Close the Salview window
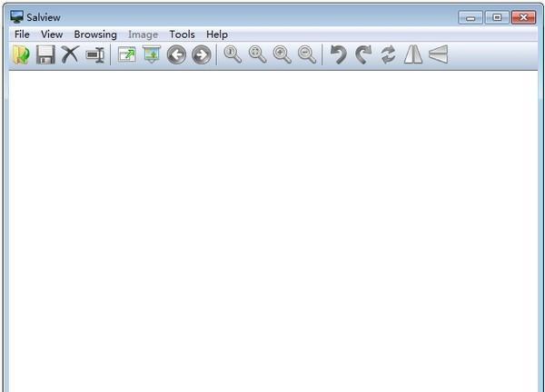The image size is (545, 392). click(523, 17)
